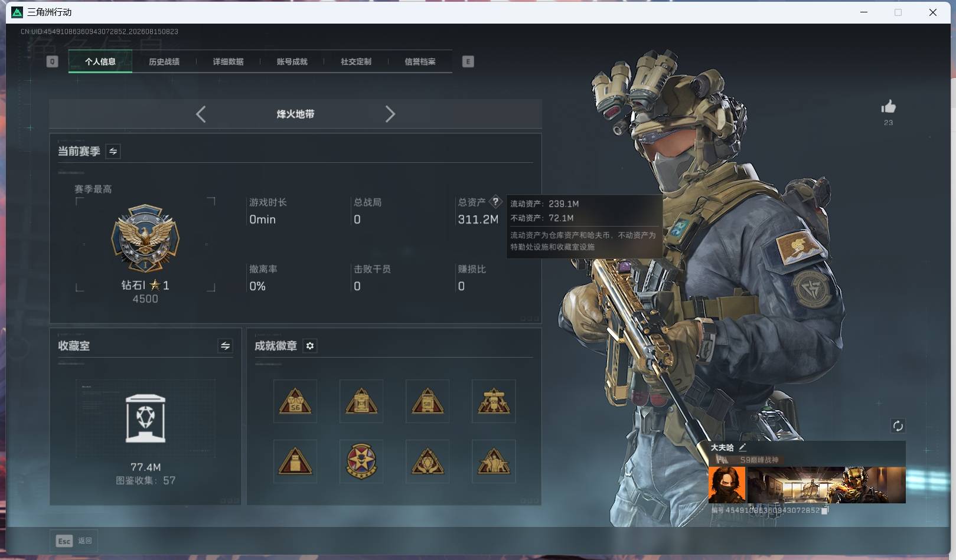Edit the nickname 大夫哈 with pencil icon
956x560 pixels.
point(742,447)
